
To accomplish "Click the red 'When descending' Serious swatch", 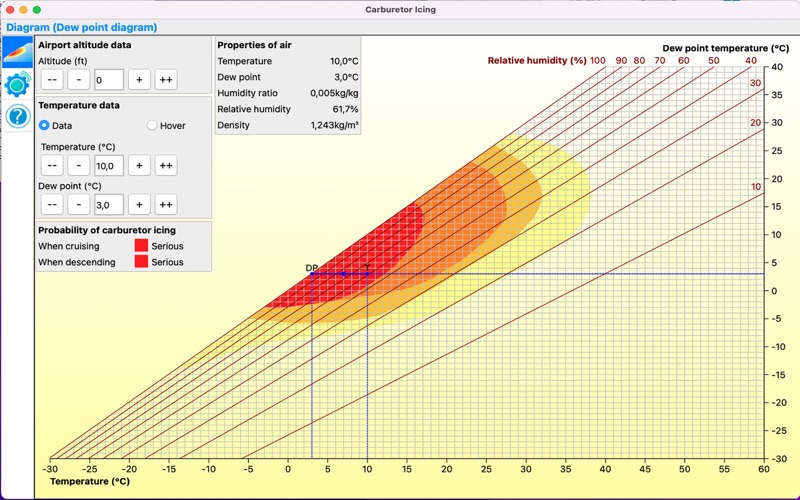I will coord(141,262).
